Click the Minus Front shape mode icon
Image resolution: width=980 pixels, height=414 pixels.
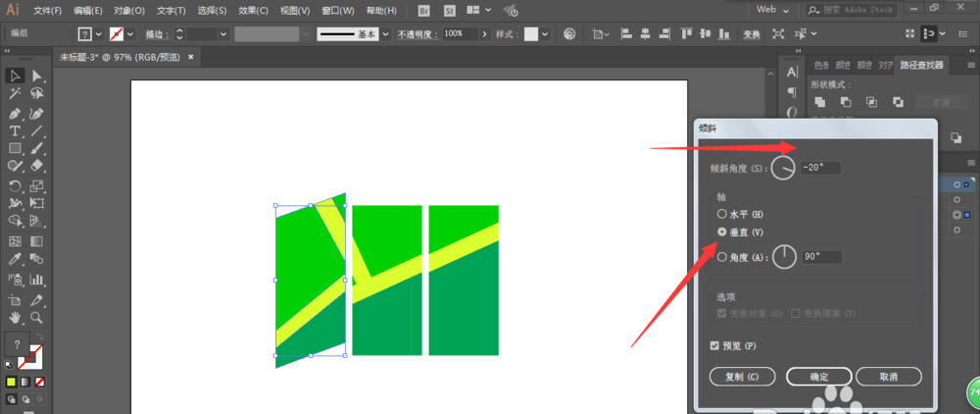pyautogui.click(x=846, y=102)
